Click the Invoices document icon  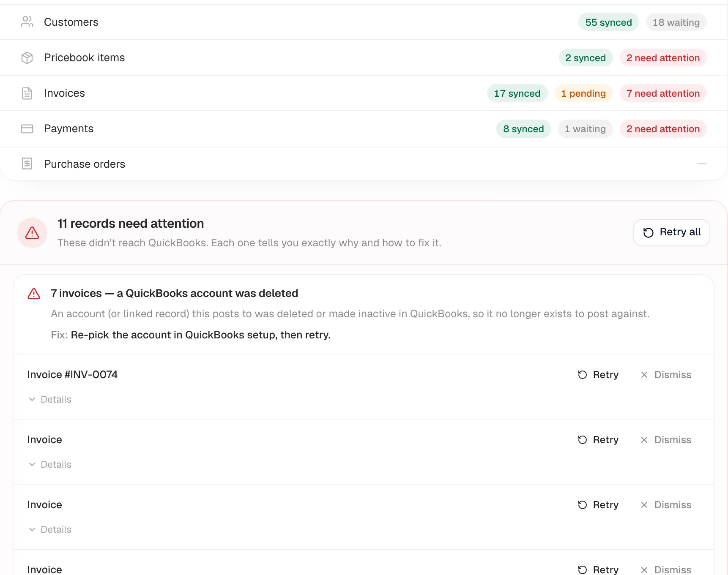point(27,93)
